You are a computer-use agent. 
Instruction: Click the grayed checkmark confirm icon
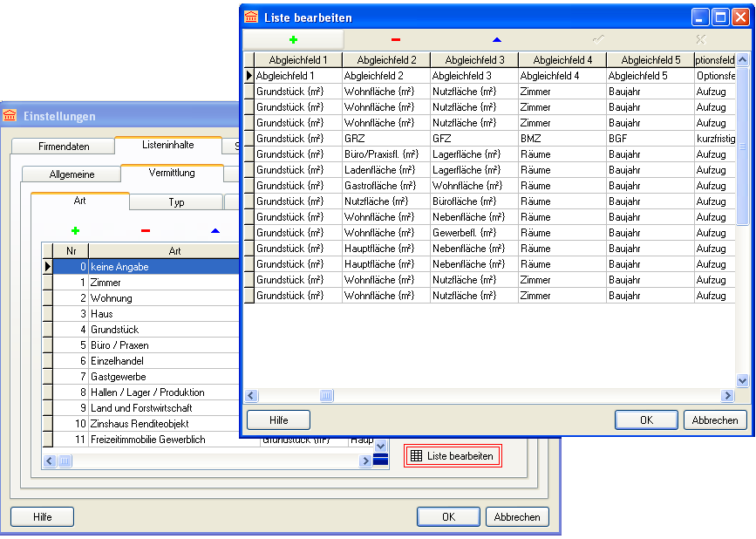tap(598, 39)
